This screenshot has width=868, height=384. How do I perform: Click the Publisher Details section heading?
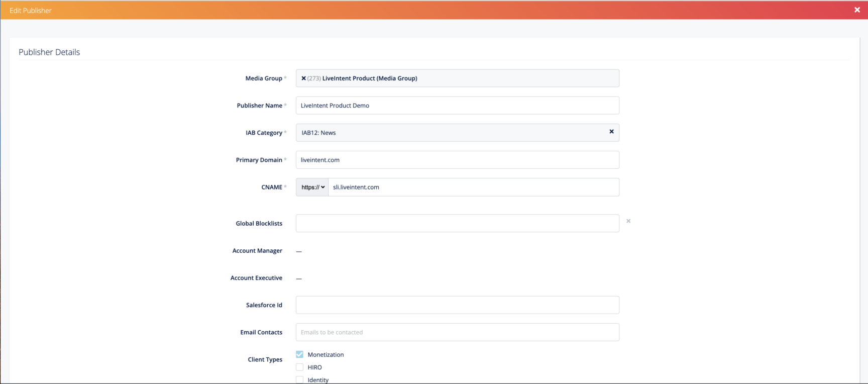point(49,52)
